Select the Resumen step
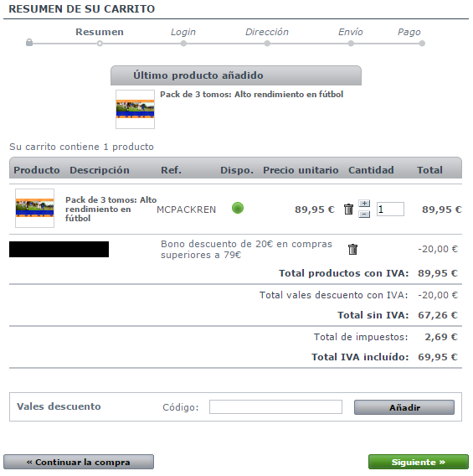Image resolution: width=473 pixels, height=476 pixels. [x=100, y=32]
